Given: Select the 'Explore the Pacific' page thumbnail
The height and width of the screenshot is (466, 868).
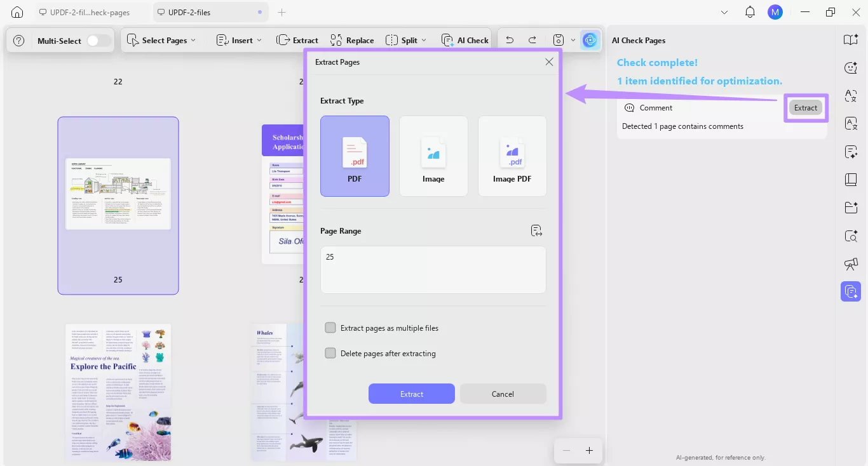Looking at the screenshot, I should tap(118, 392).
